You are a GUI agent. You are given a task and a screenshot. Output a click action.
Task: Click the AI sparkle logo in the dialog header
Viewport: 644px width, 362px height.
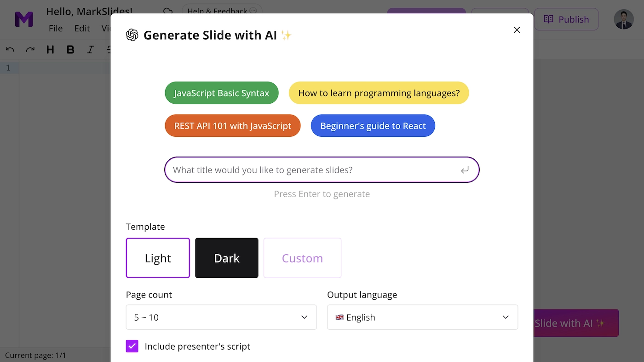click(132, 35)
